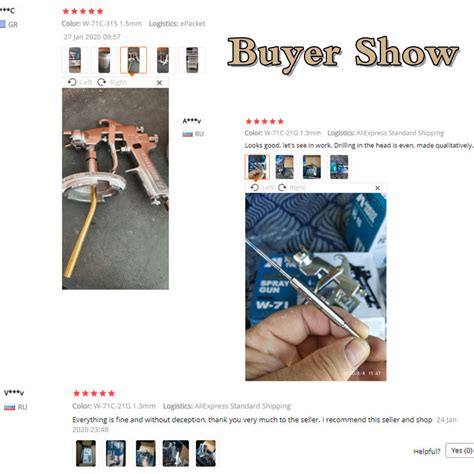Open first thumbnail in V***v review
Screen dimensions: 474x474
[86, 453]
